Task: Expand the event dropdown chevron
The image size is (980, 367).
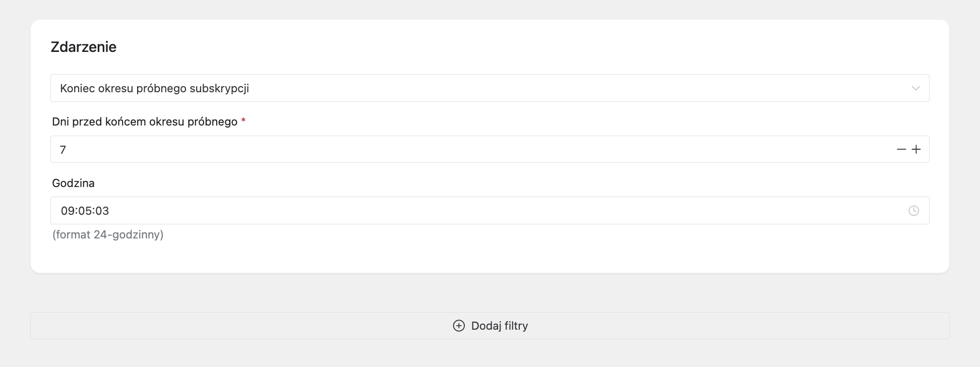Action: coord(915,88)
